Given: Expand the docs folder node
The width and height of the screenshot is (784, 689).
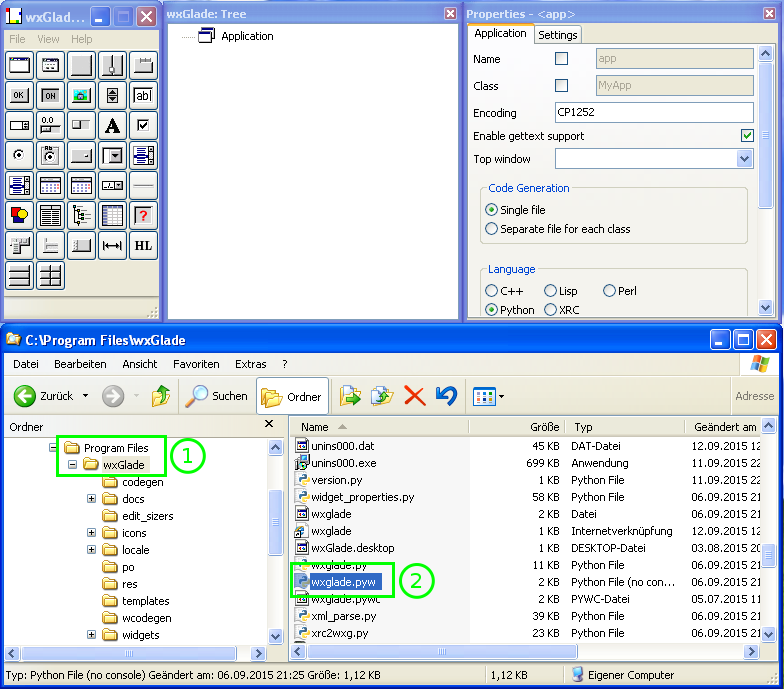Looking at the screenshot, I should [91, 498].
